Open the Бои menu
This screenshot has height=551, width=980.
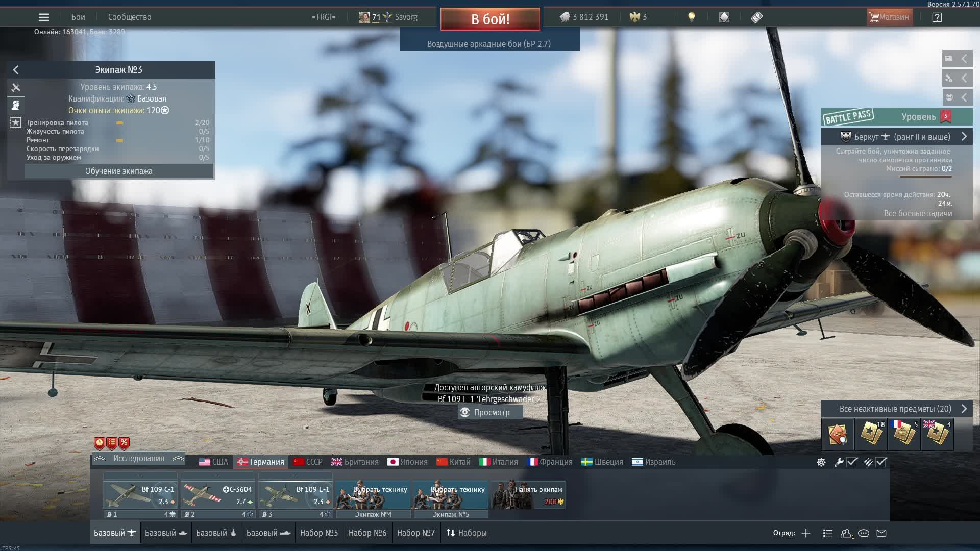pyautogui.click(x=78, y=17)
